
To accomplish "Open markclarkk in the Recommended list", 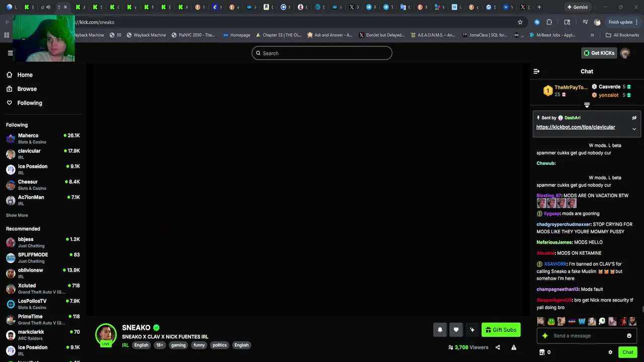I will [x=43, y=335].
